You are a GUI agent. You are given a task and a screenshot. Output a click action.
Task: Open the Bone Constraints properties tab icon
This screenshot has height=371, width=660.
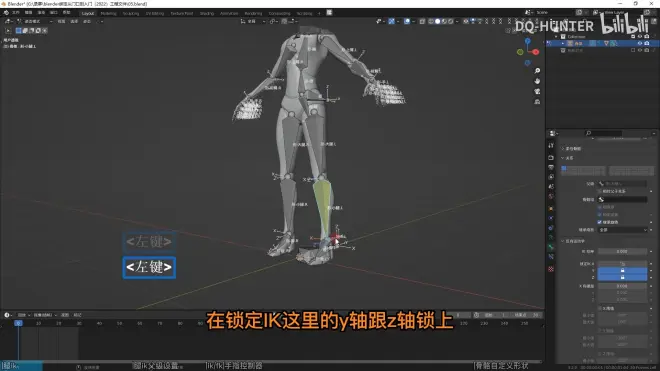(551, 257)
